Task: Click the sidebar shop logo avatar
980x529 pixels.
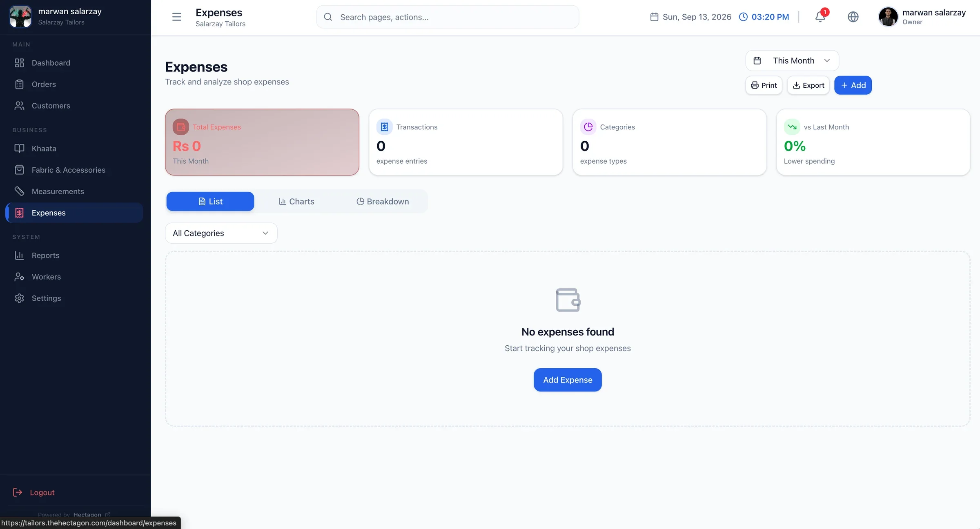Action: (20, 16)
